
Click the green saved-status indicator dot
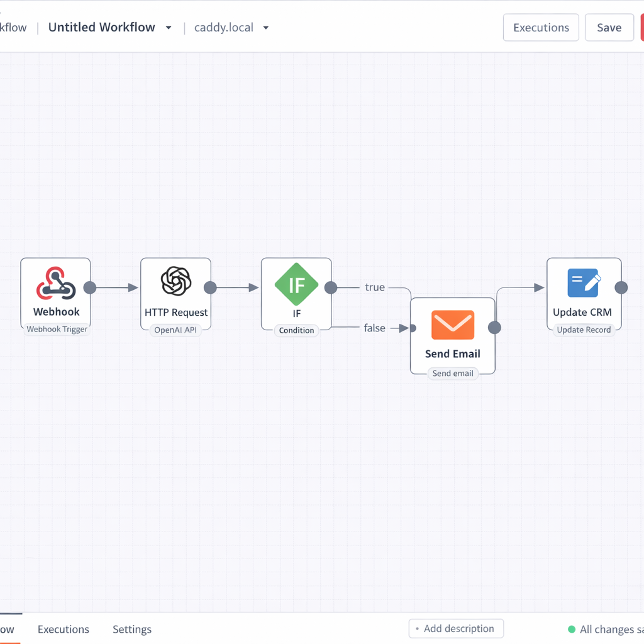pos(572,629)
